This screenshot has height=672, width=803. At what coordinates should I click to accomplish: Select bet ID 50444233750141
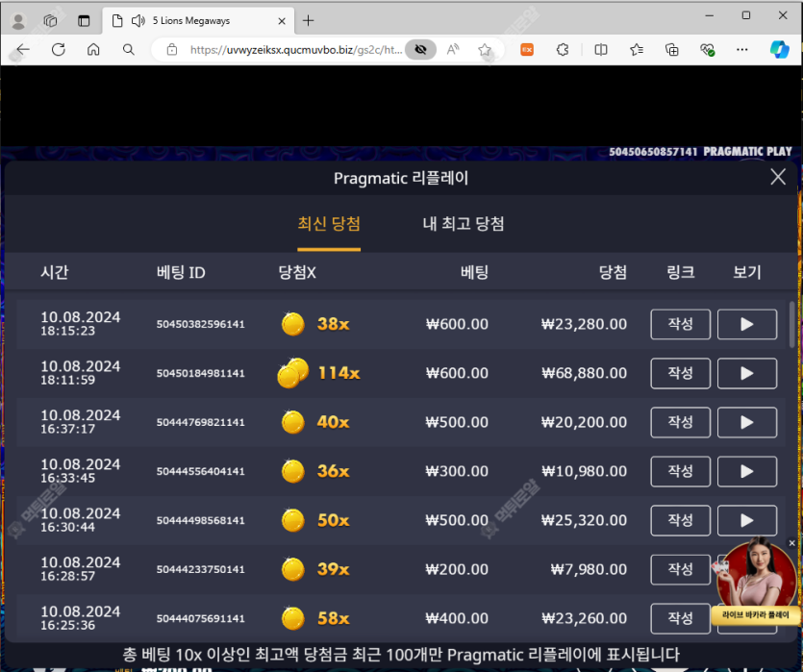[201, 569]
